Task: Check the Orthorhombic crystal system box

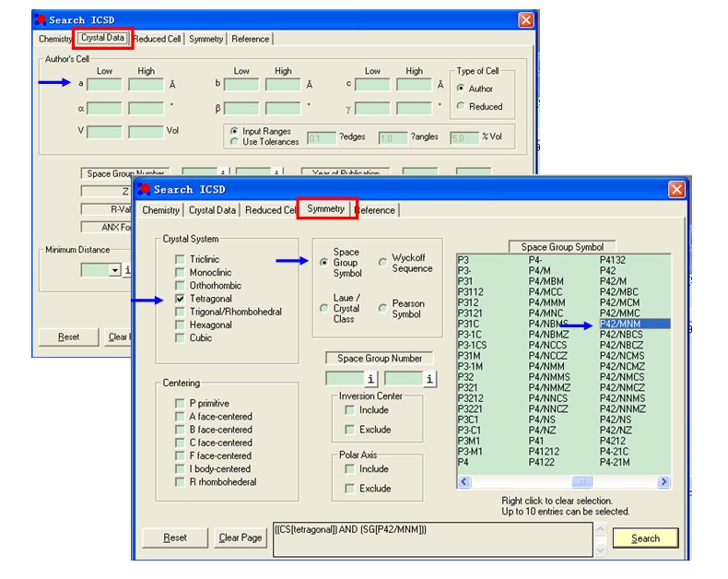Action: (180, 285)
